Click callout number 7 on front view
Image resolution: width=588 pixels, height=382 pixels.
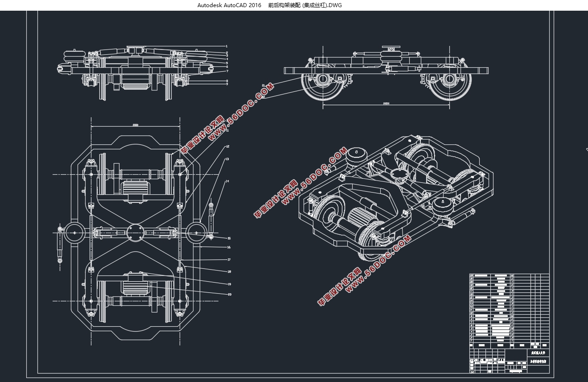pos(227,71)
